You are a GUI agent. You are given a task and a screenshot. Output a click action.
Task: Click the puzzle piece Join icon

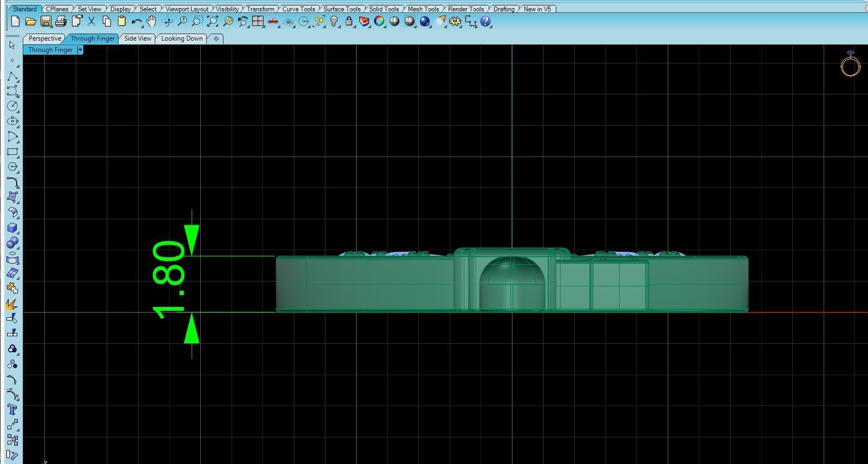(x=12, y=289)
